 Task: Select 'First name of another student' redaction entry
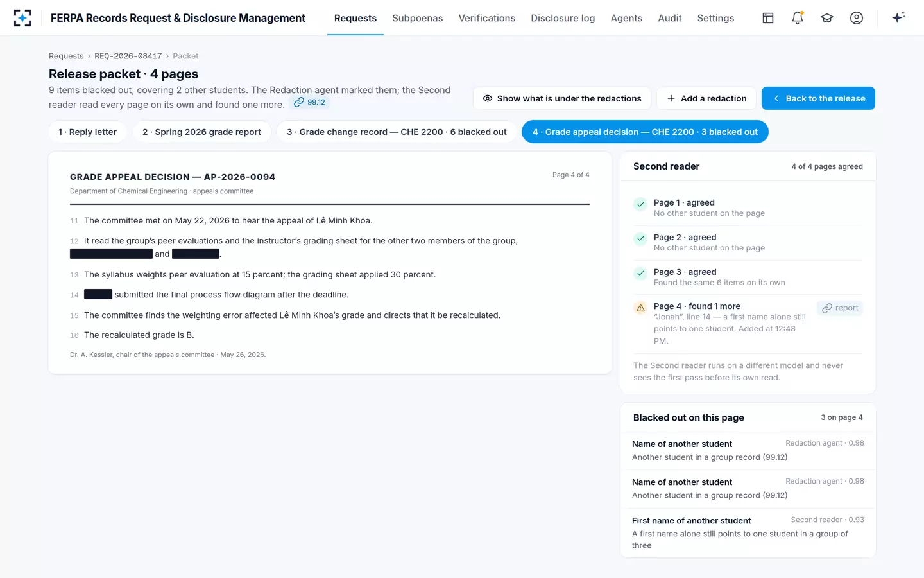tap(748, 532)
